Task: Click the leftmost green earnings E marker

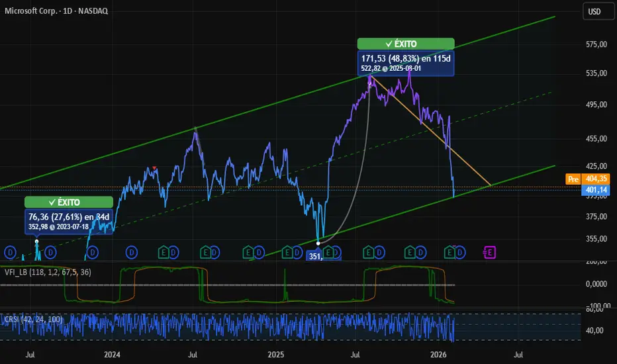Action: [163, 251]
